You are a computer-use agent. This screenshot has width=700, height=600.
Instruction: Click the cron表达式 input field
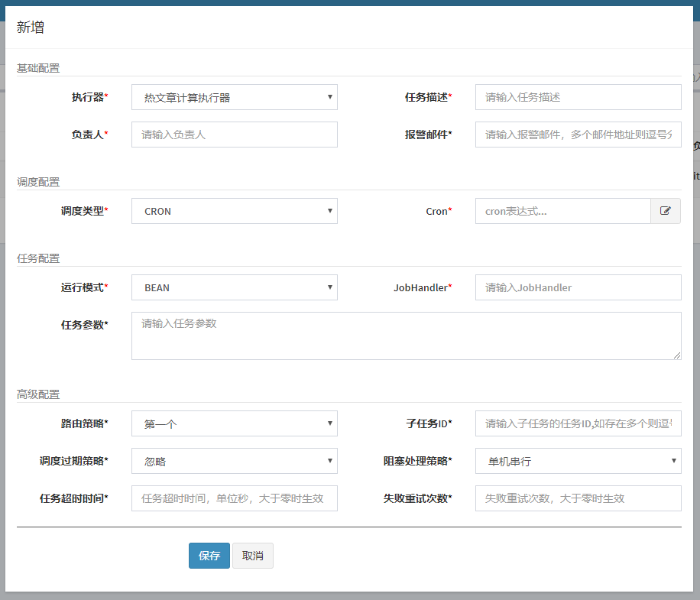tap(563, 211)
